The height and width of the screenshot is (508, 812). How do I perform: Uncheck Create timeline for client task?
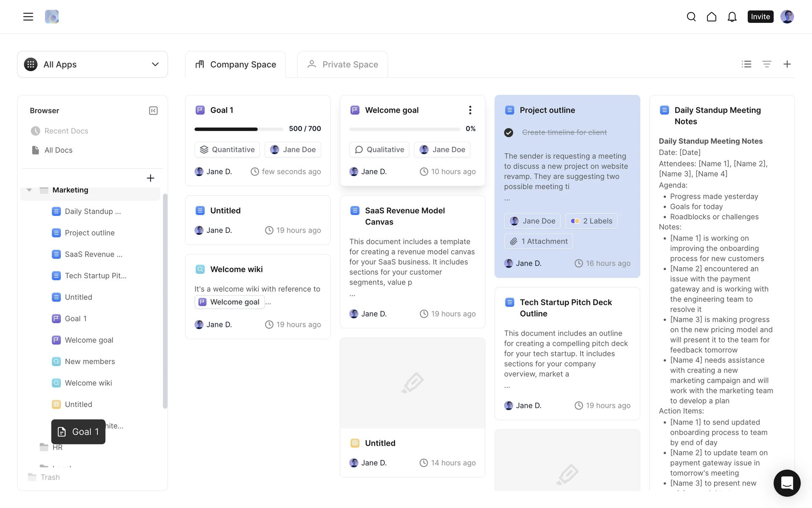point(509,133)
